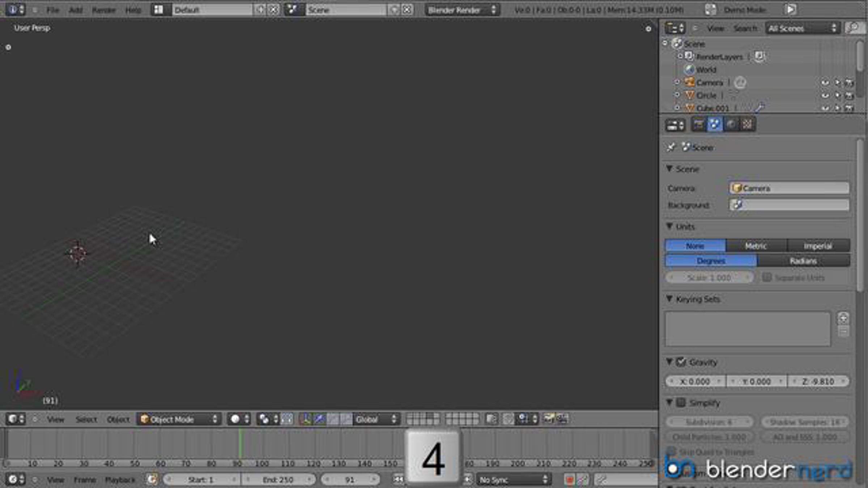Enable the Simplify checkbox

point(681,402)
